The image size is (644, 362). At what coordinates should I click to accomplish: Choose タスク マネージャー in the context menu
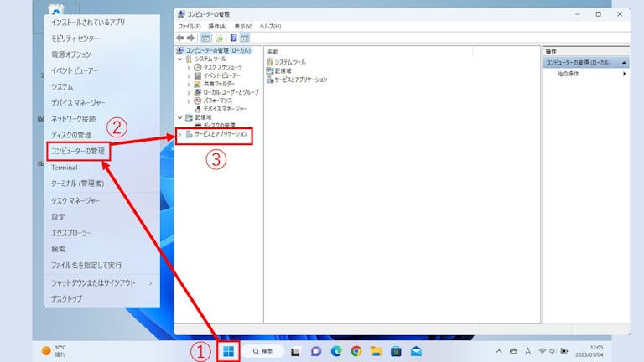[x=75, y=201]
